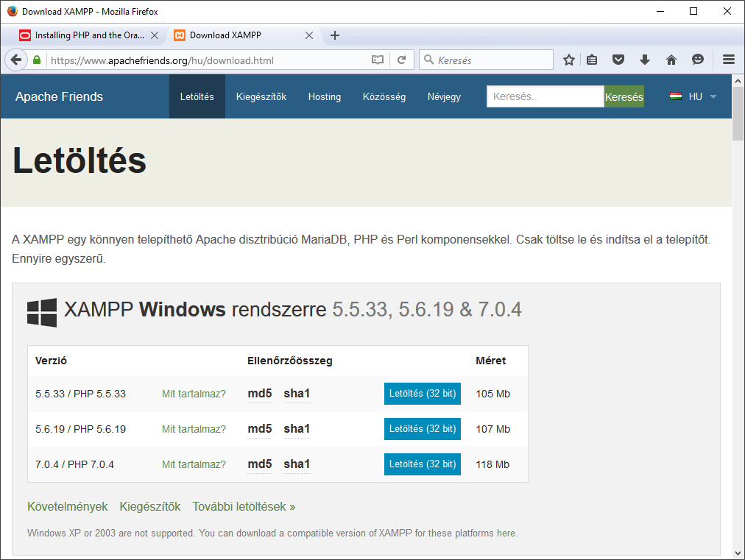
Task: Click the Méret column header
Action: tap(490, 361)
